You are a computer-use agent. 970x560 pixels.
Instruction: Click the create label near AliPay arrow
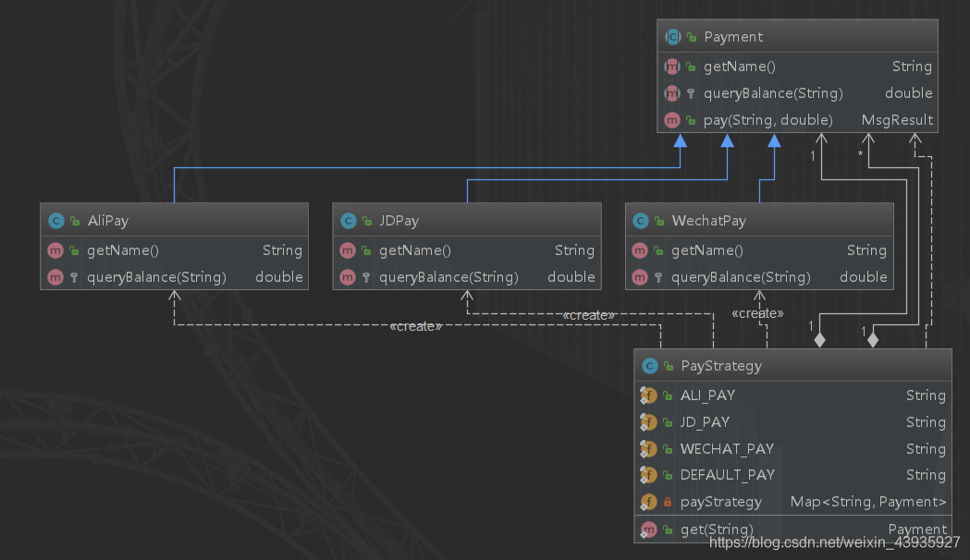pos(415,326)
